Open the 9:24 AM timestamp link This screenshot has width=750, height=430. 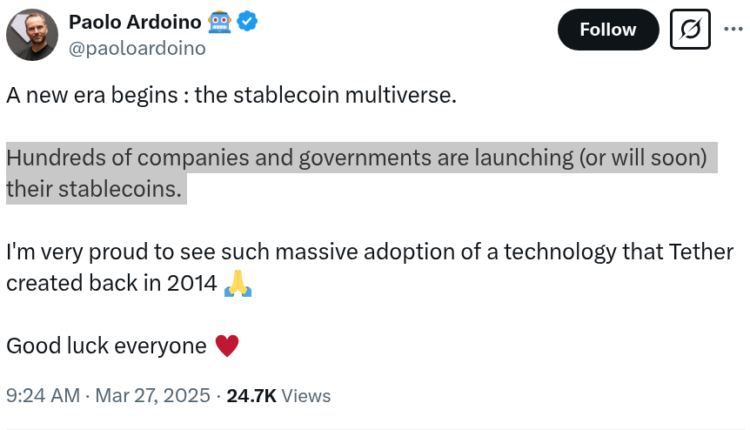43,396
